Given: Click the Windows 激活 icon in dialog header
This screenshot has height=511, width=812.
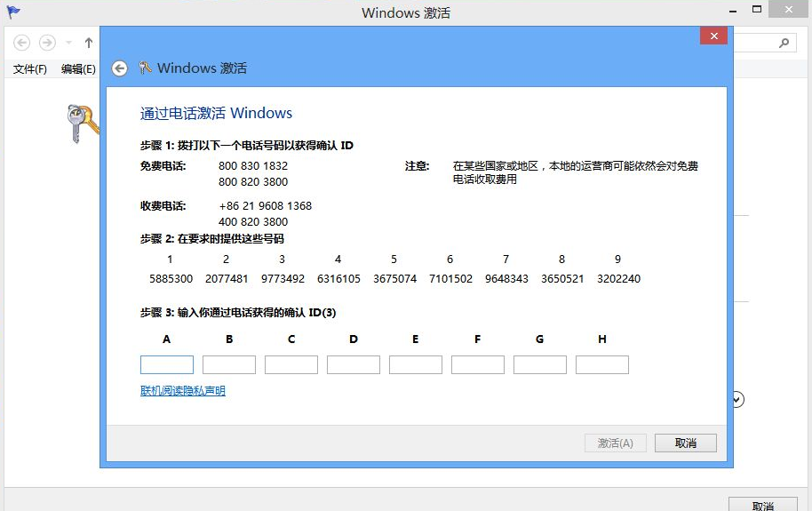Looking at the screenshot, I should click(146, 68).
